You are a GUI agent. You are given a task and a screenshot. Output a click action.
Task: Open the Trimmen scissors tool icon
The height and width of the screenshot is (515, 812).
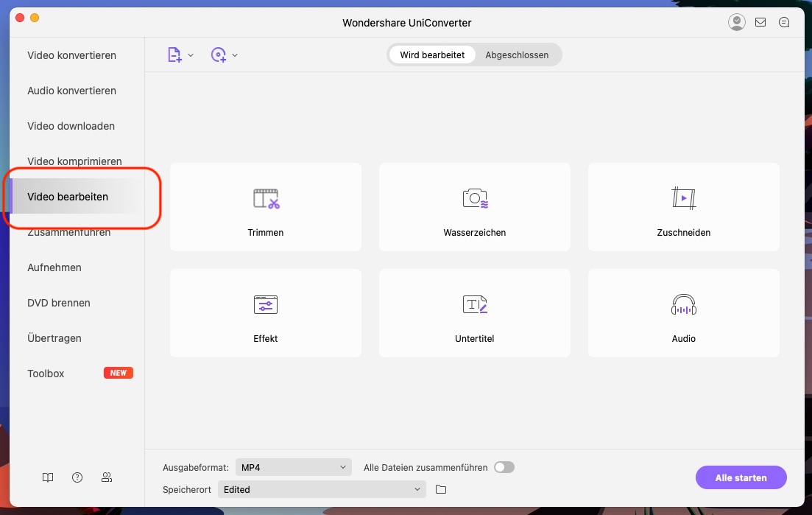(266, 198)
